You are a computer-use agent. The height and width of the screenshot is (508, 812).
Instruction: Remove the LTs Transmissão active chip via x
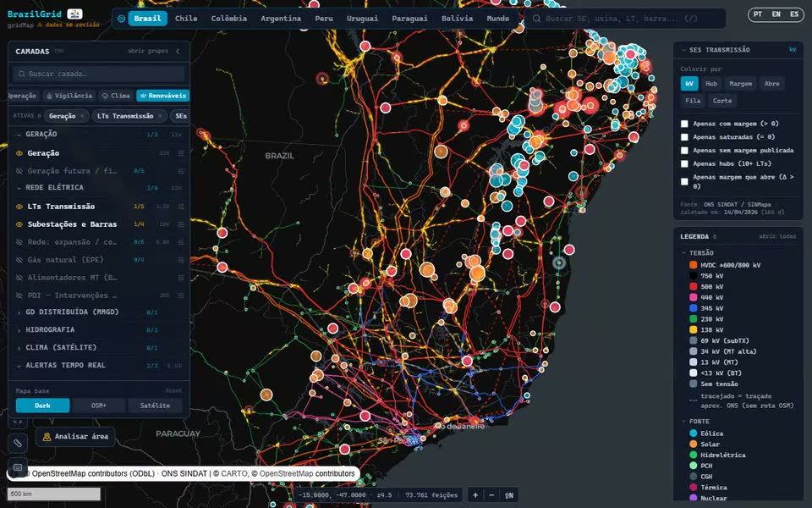point(160,116)
